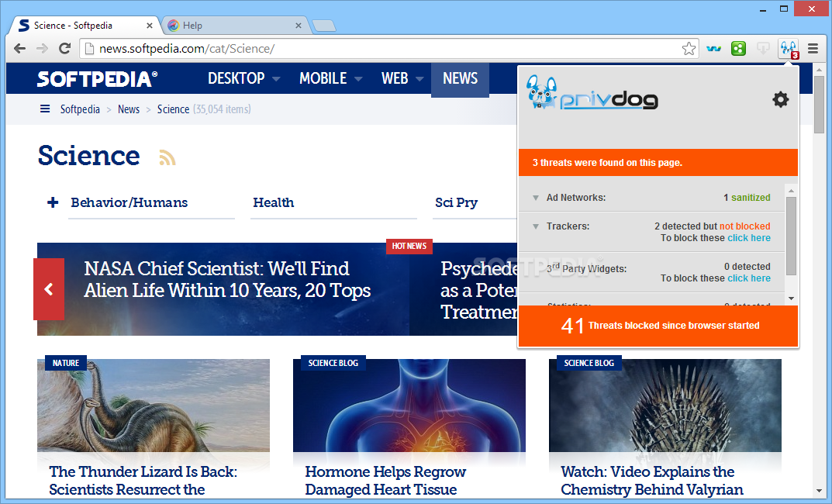Screen dimensions: 832x504
Task: Click the plus icon beside Behavior/Humans
Action: point(53,202)
